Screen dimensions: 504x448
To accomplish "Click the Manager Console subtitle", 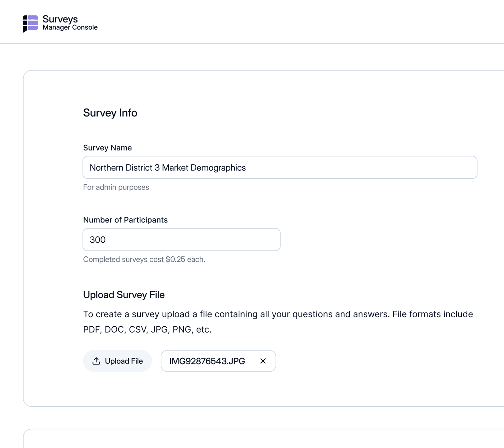I will click(70, 27).
